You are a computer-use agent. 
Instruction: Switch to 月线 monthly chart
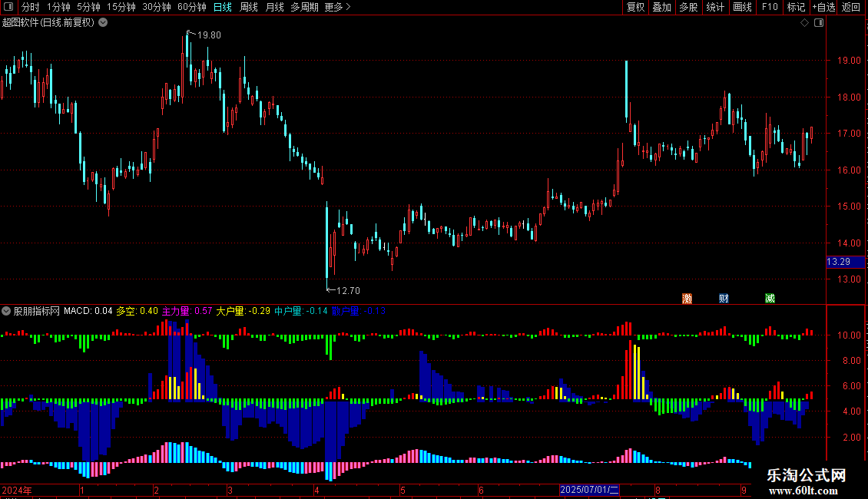click(x=274, y=7)
